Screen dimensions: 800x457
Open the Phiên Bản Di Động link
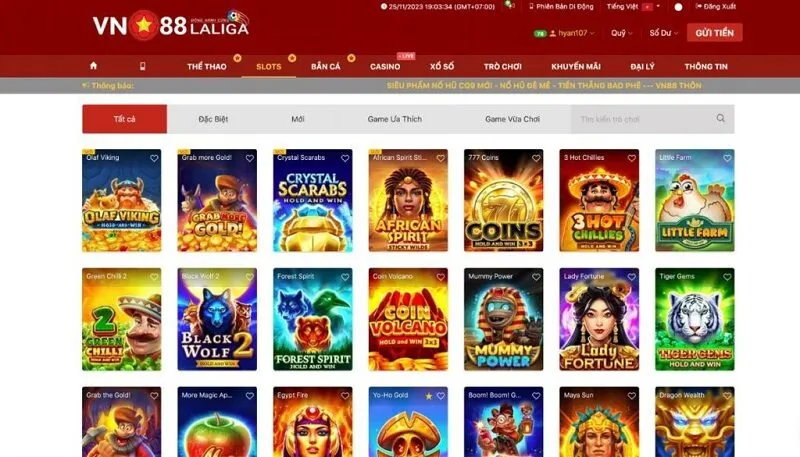coord(561,7)
